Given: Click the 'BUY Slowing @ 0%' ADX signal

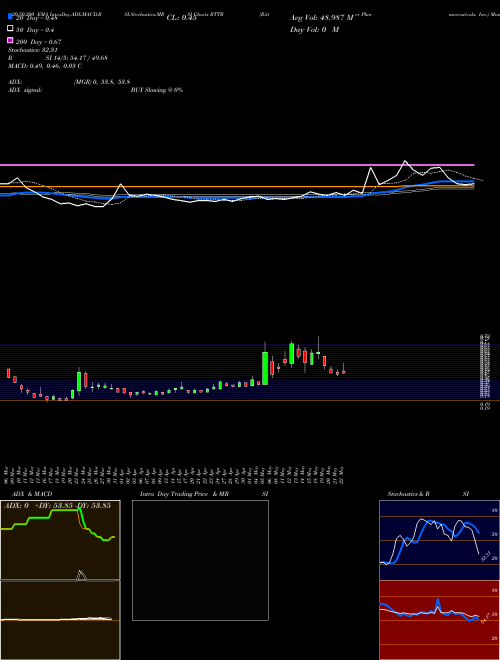Looking at the screenshot, I should pyautogui.click(x=157, y=90).
